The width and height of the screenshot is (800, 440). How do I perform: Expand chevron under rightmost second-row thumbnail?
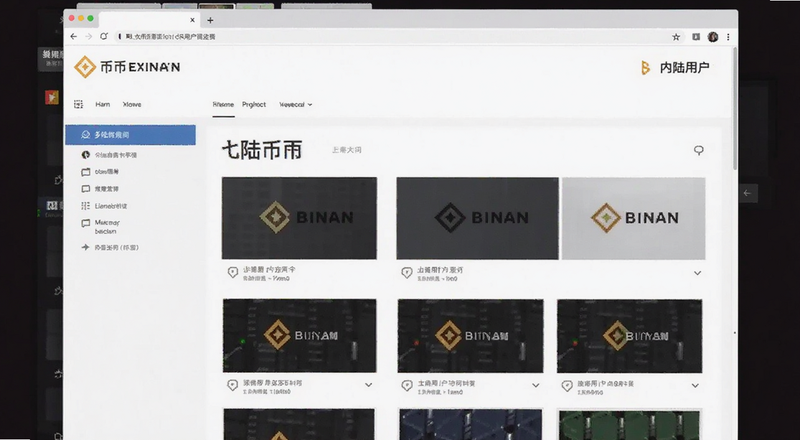[x=695, y=385]
